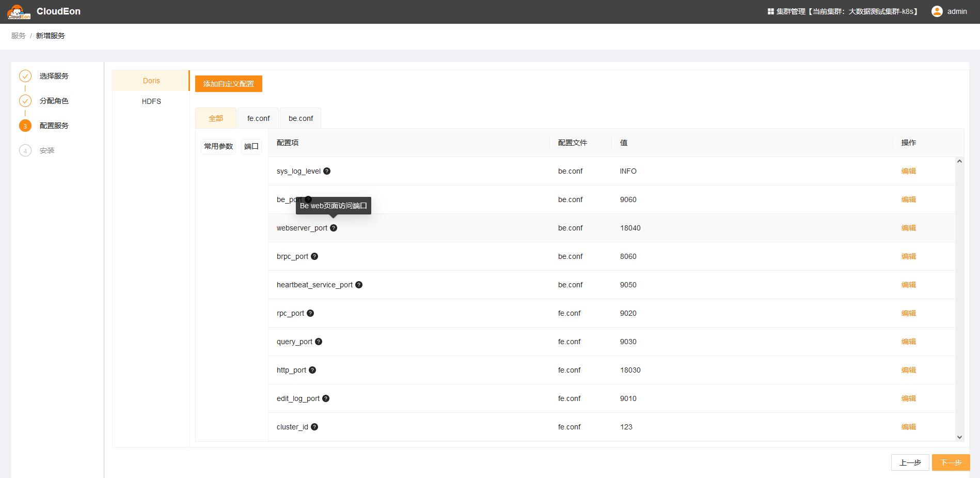980x478 pixels.
Task: Click help icon beside rpc_port
Action: [310, 313]
